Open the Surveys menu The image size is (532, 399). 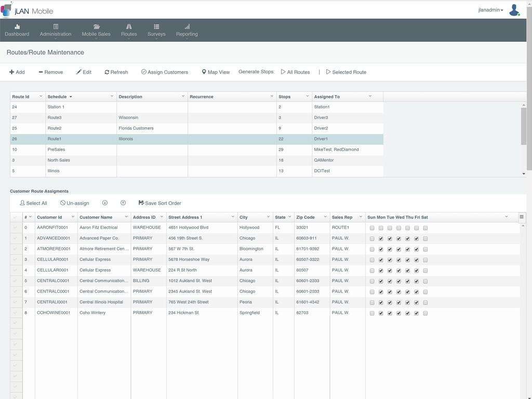click(156, 30)
